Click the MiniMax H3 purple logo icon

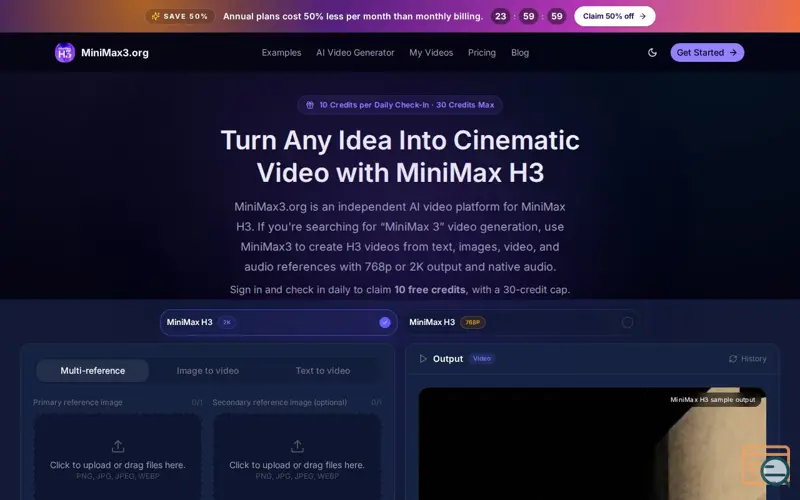(65, 53)
